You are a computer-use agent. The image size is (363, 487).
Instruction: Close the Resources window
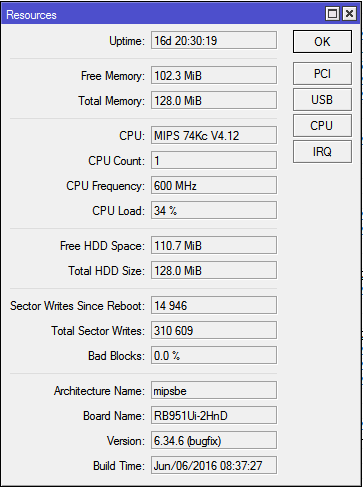tap(349, 14)
